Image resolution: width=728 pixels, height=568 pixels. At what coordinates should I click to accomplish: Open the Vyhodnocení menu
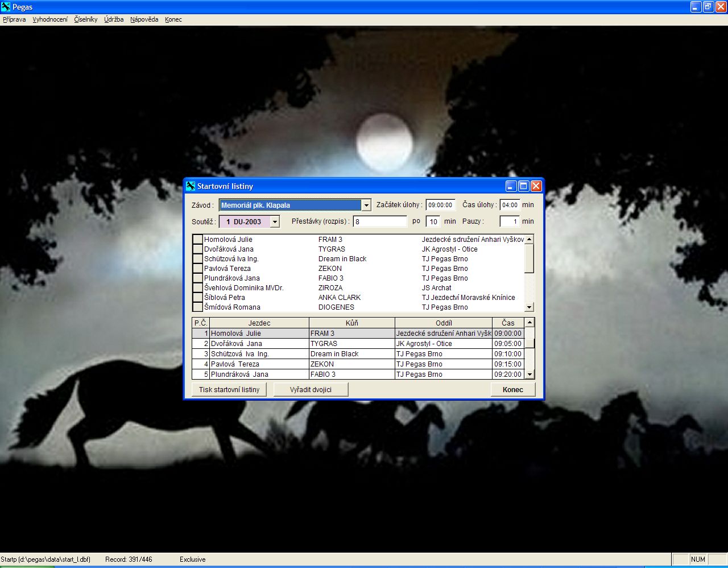pyautogui.click(x=50, y=19)
